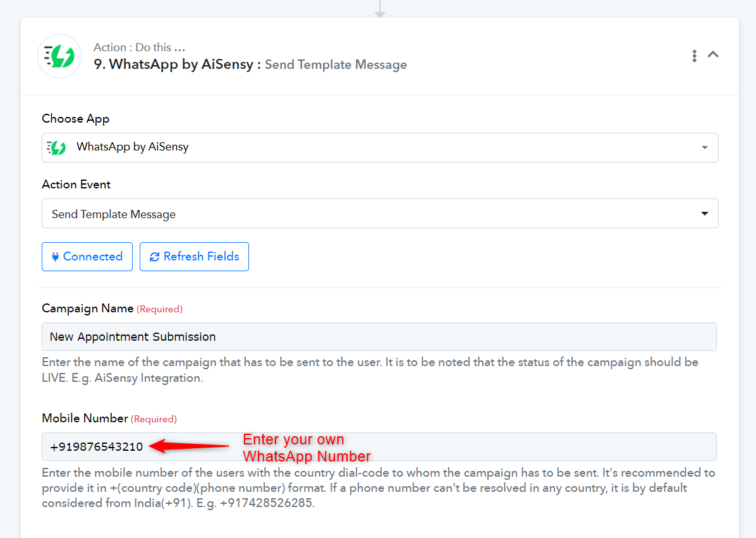The image size is (756, 538).
Task: Click the 'Action : Do this ...' text
Action: (139, 47)
